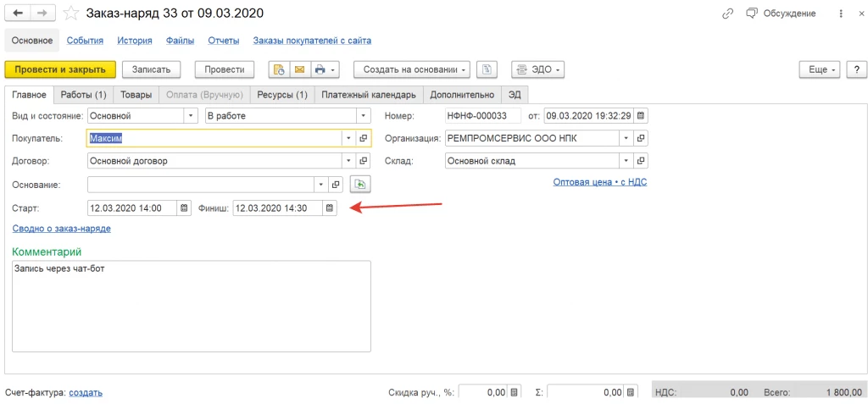This screenshot has width=868, height=404.
Task: Click the Финиш date field
Action: [x=278, y=208]
